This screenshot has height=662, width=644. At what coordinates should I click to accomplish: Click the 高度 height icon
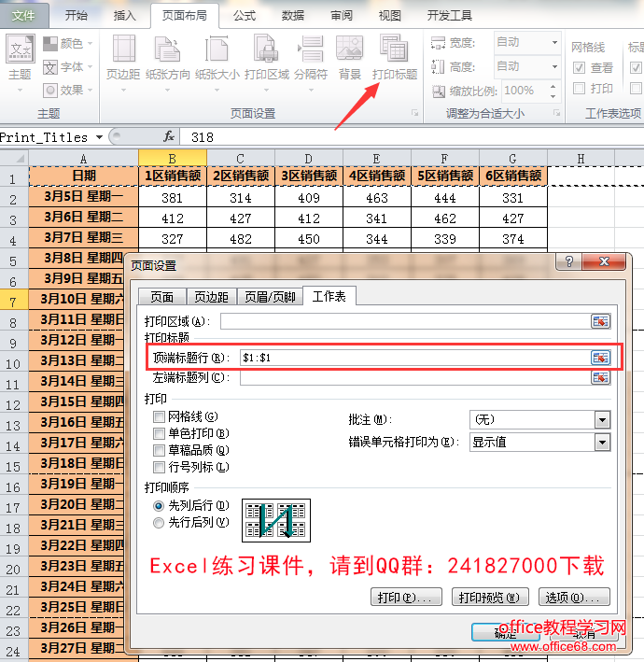click(438, 66)
